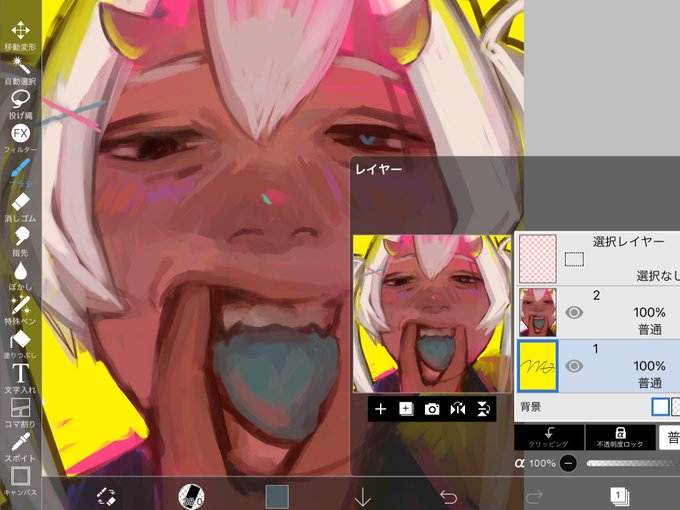Hide layer 1 with eye icon
680x510 pixels.
click(x=574, y=366)
